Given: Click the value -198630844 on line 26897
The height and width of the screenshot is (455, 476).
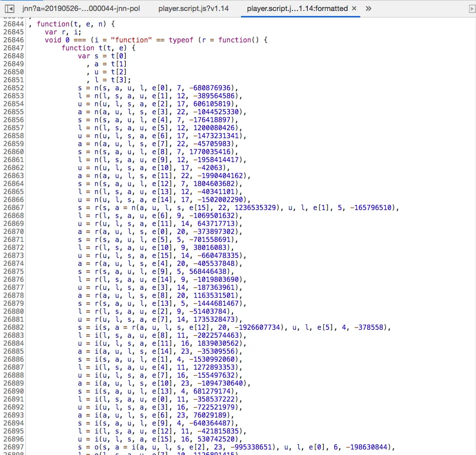Looking at the screenshot, I should pyautogui.click(x=366, y=447).
